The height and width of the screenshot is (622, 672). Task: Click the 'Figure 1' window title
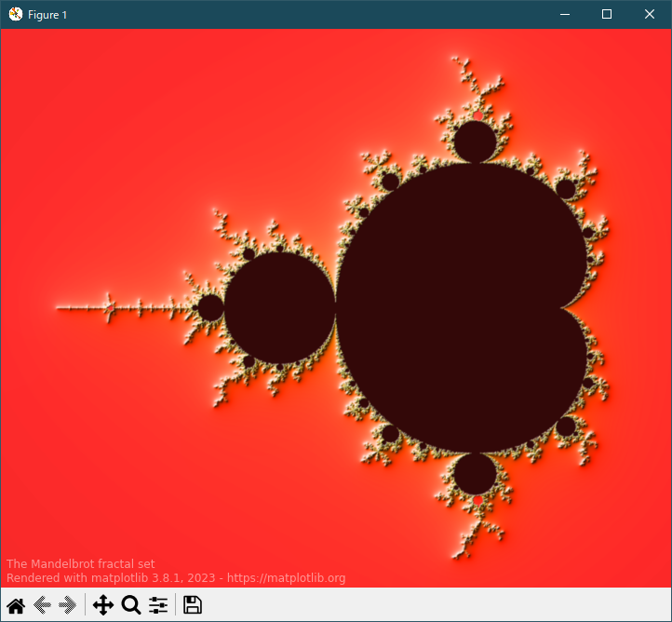click(x=47, y=15)
